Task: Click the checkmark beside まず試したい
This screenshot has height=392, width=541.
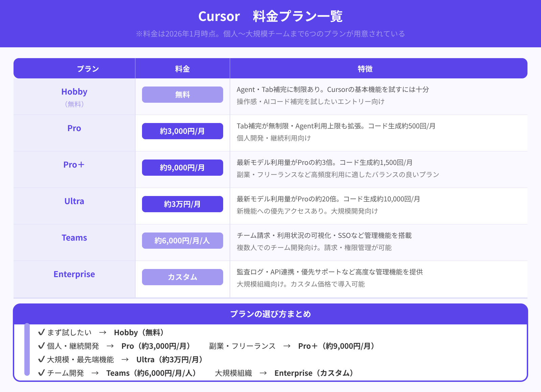Action: pos(41,332)
